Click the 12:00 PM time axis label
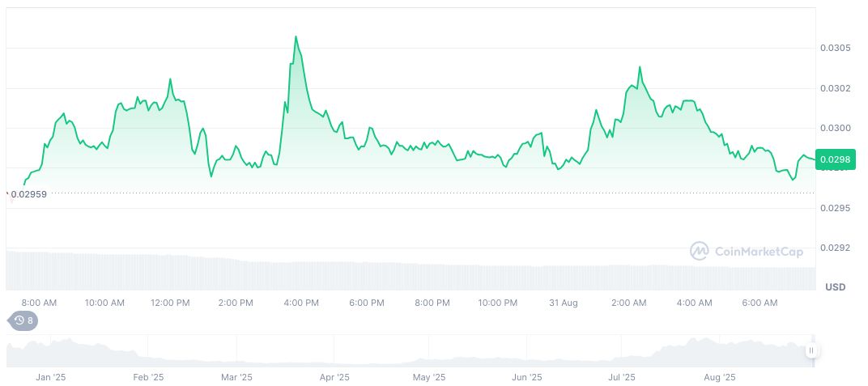The width and height of the screenshot is (868, 386). click(x=170, y=303)
